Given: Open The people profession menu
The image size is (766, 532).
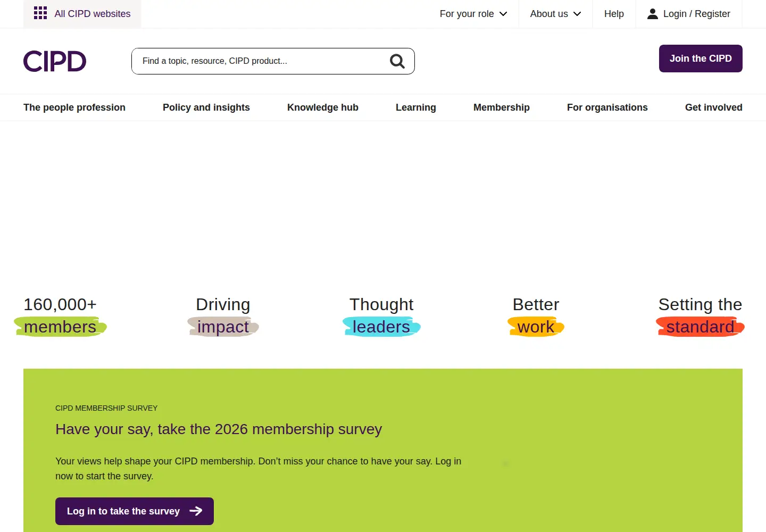Looking at the screenshot, I should [74, 107].
